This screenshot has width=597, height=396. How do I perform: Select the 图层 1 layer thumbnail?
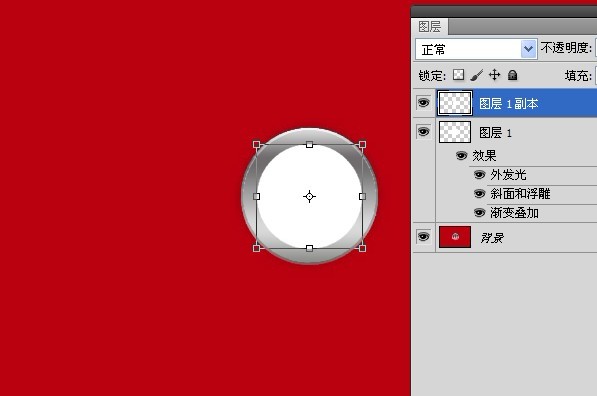[455, 132]
